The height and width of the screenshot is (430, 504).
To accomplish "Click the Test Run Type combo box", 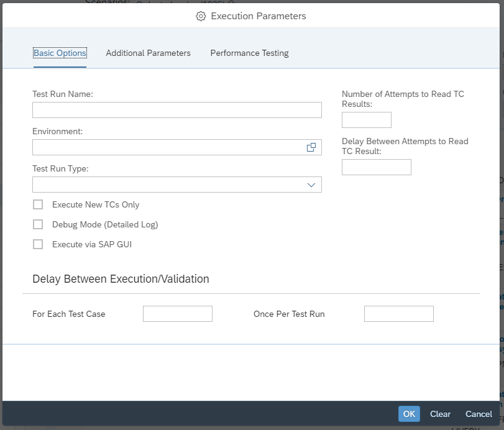I will click(x=168, y=185).
